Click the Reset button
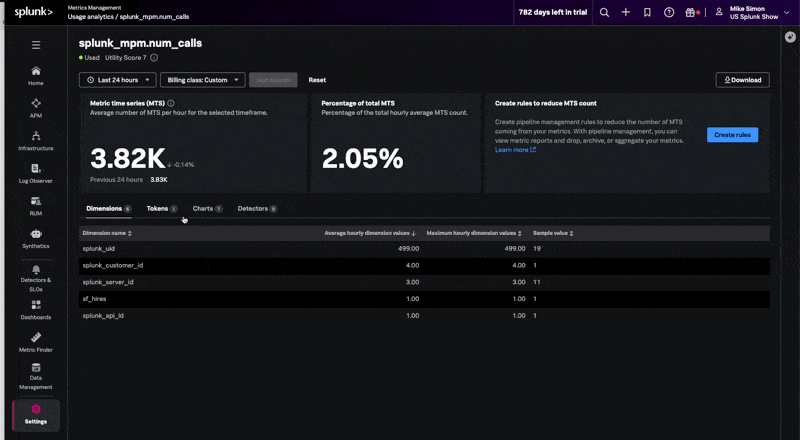Viewport: 800px width, 440px height. (x=317, y=80)
